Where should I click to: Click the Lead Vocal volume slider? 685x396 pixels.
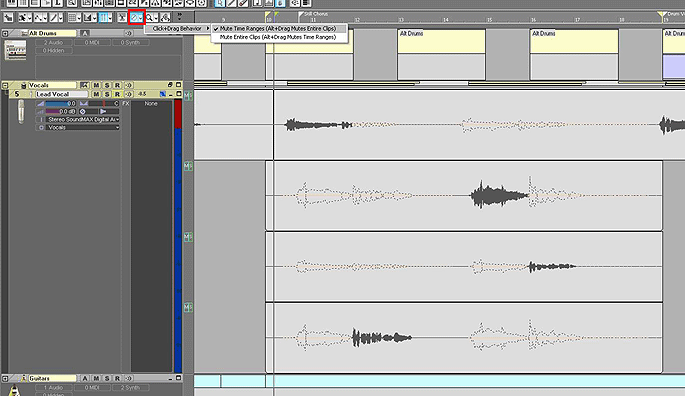pos(61,104)
